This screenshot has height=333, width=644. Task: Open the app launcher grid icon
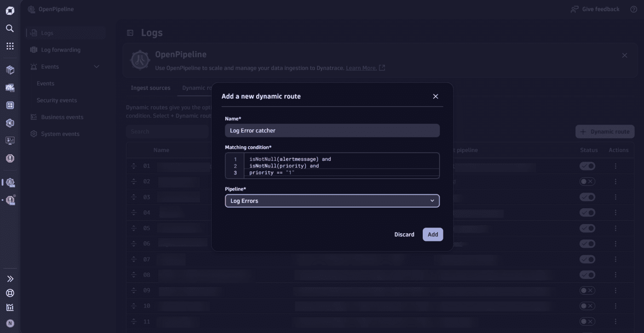(x=10, y=46)
